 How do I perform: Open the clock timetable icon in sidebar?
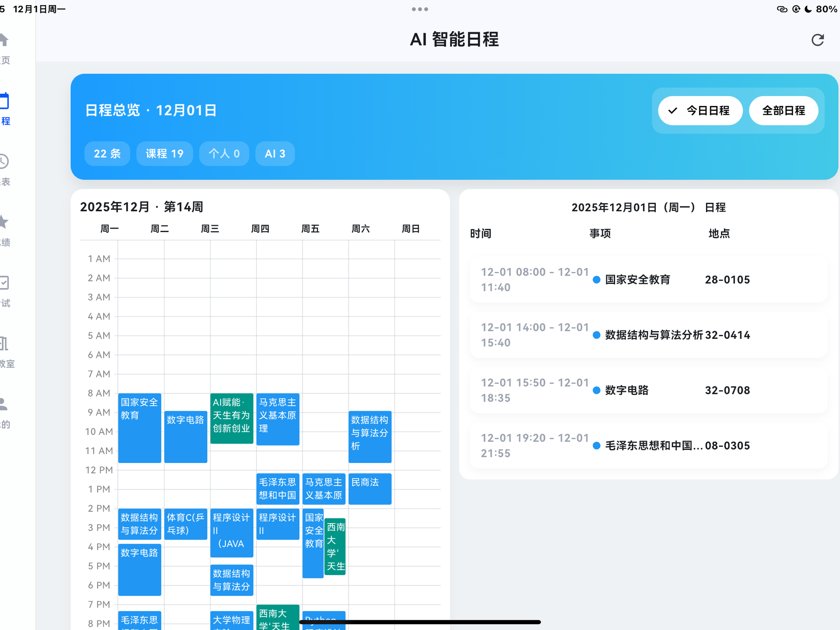(4, 161)
